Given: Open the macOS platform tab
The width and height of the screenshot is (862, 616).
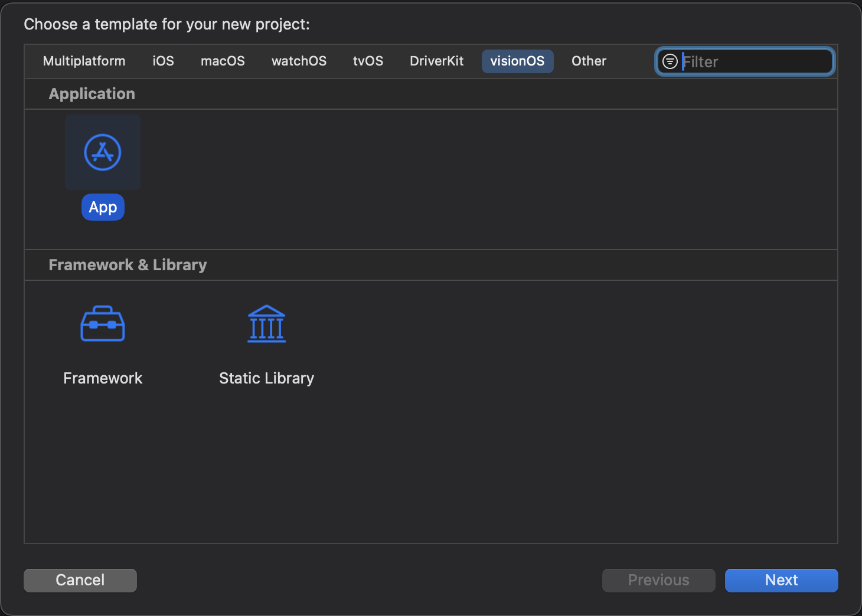Looking at the screenshot, I should [x=223, y=61].
